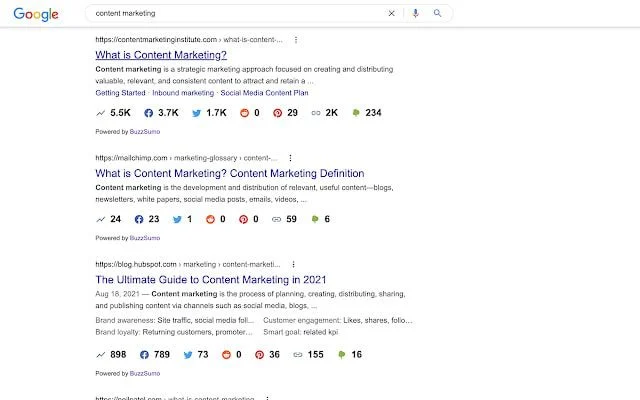Click the magnifying glass search icon
The image size is (640, 400).
point(437,13)
